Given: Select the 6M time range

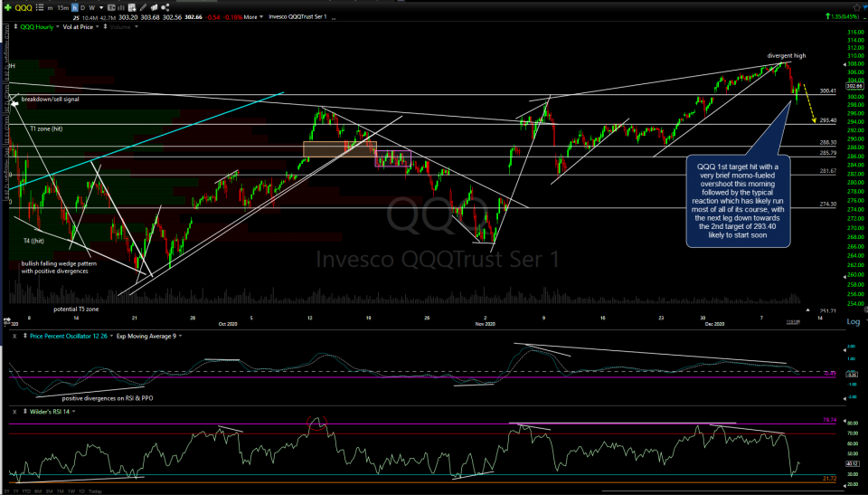Looking at the screenshot, I should click(38, 491).
